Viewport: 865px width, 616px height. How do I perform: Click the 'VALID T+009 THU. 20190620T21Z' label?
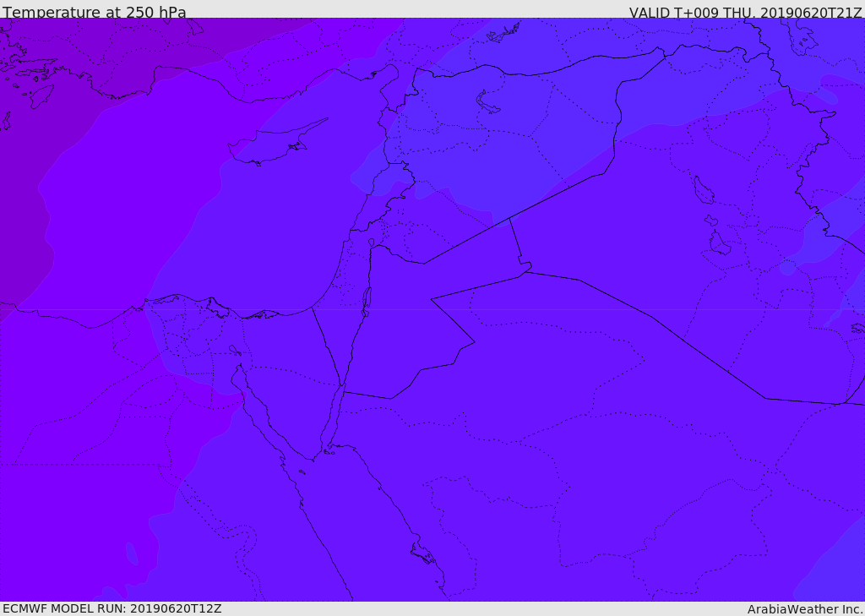(745, 12)
